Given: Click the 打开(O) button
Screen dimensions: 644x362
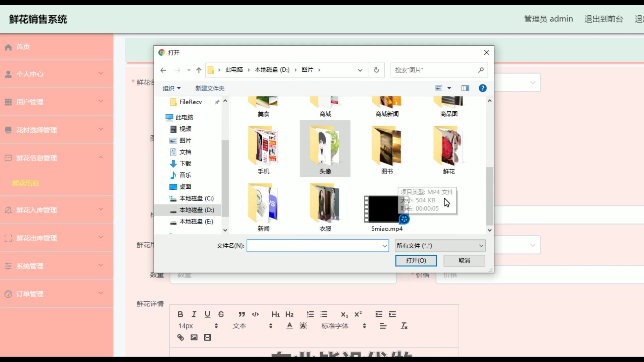Looking at the screenshot, I should [416, 260].
